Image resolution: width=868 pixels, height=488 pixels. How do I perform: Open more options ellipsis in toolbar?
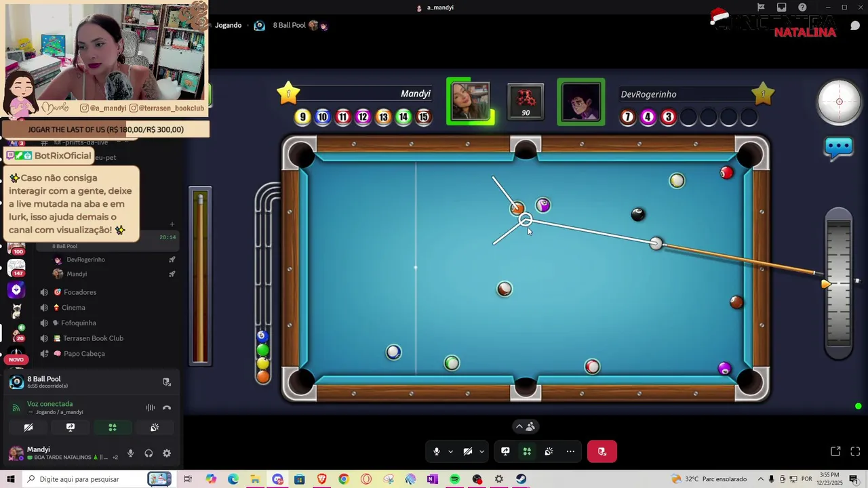570,451
